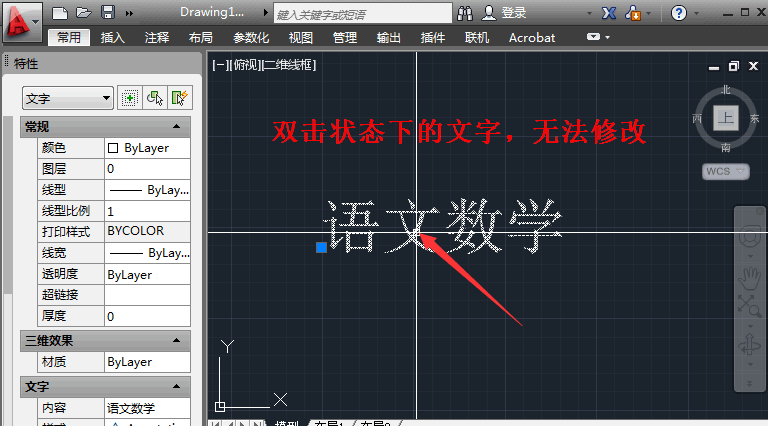Expand quick access toolbar overflow arrows

click(x=129, y=14)
